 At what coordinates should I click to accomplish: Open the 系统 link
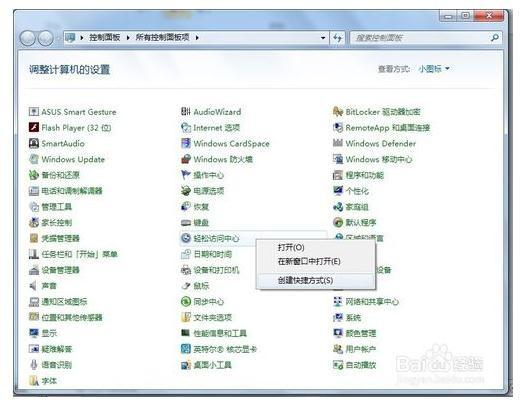tap(353, 317)
